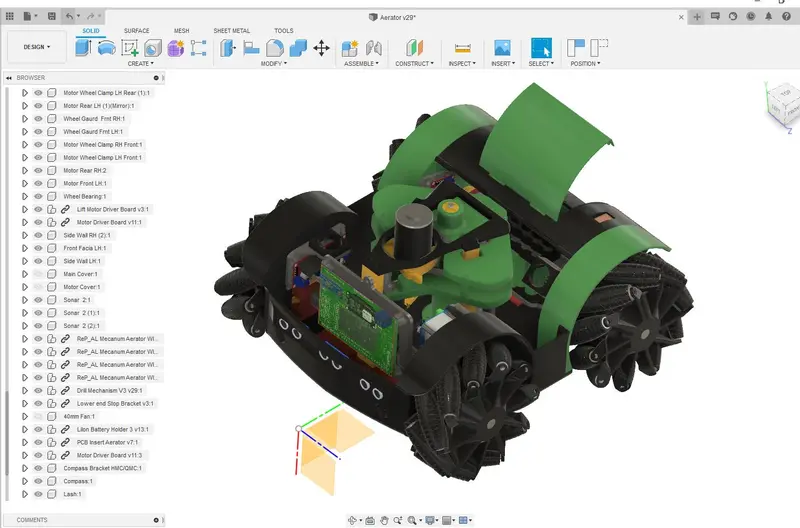Open the job status clock icon
800x528 pixels.
751,16
